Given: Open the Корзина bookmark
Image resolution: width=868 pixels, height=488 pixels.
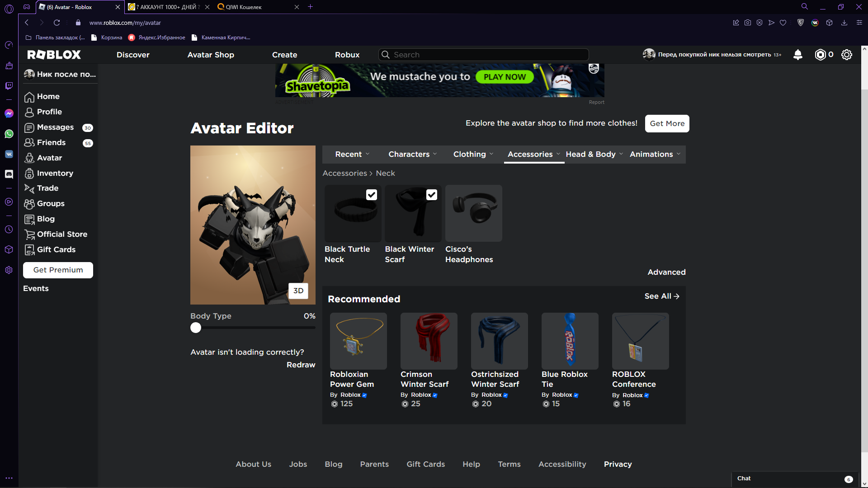Looking at the screenshot, I should (x=107, y=38).
